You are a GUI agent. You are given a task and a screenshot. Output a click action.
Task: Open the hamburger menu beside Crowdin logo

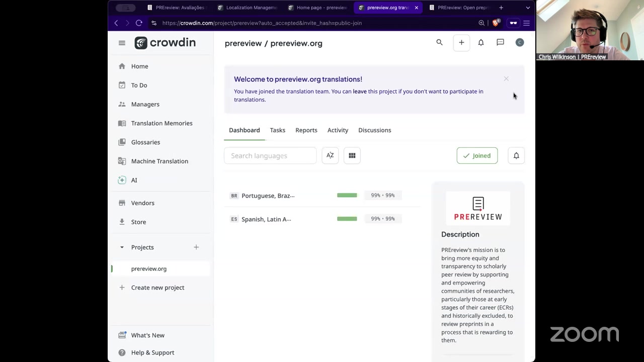(122, 43)
